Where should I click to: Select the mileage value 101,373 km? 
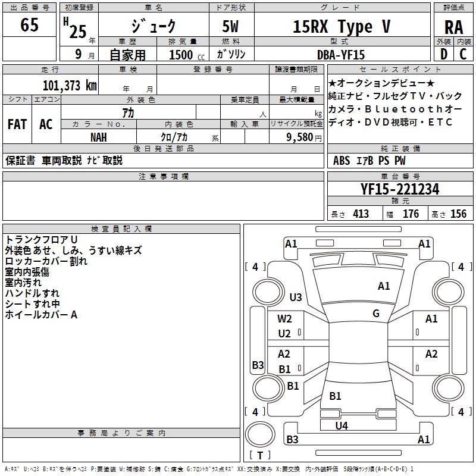click(70, 85)
